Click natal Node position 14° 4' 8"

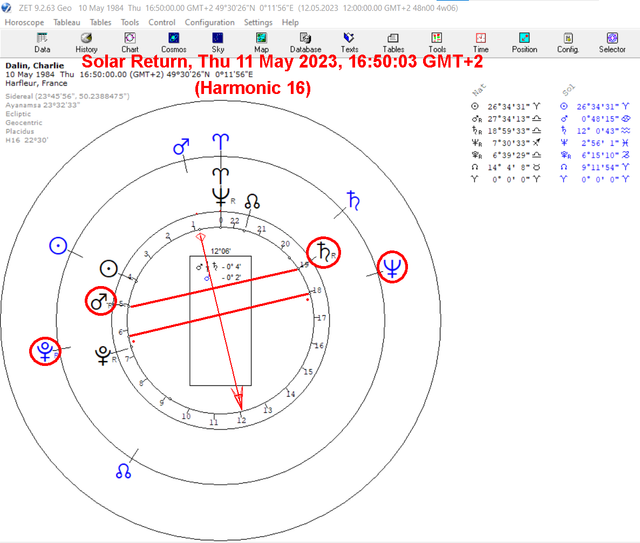click(509, 167)
